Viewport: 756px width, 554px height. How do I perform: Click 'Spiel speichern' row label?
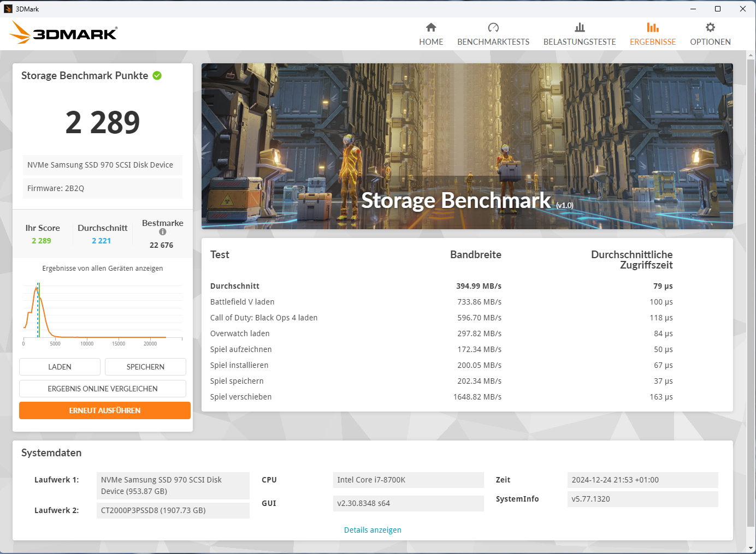pos(237,381)
